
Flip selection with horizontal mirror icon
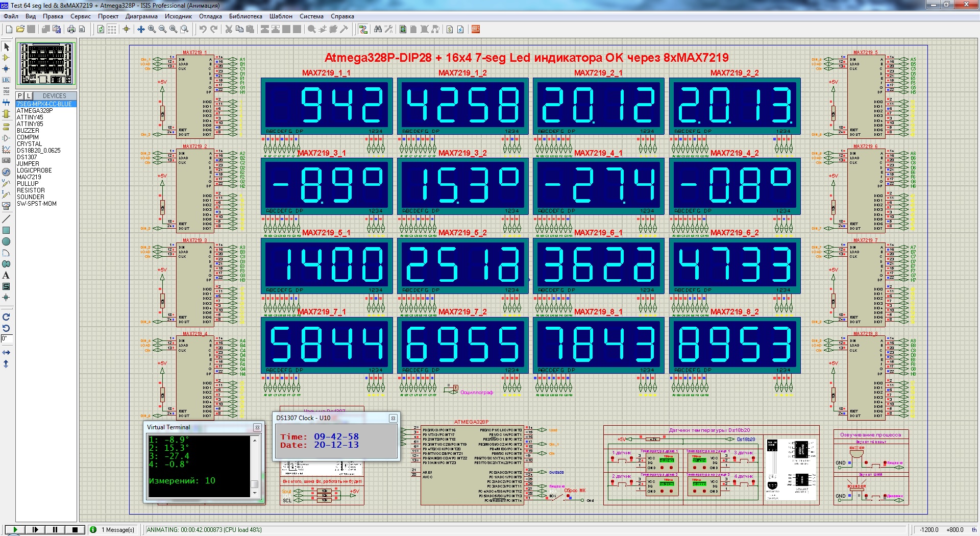tap(6, 353)
